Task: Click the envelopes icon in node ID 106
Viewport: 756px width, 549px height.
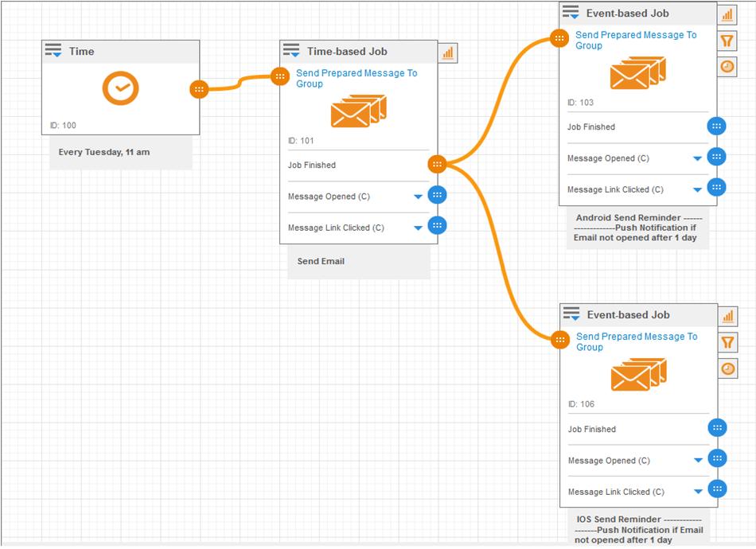Action: [x=639, y=375]
